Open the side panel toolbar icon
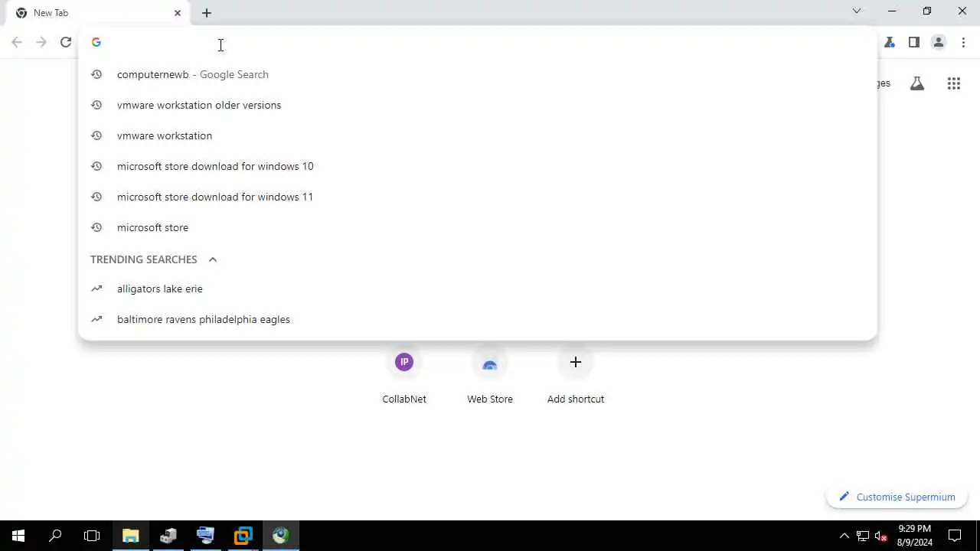980x551 pixels. click(x=914, y=42)
